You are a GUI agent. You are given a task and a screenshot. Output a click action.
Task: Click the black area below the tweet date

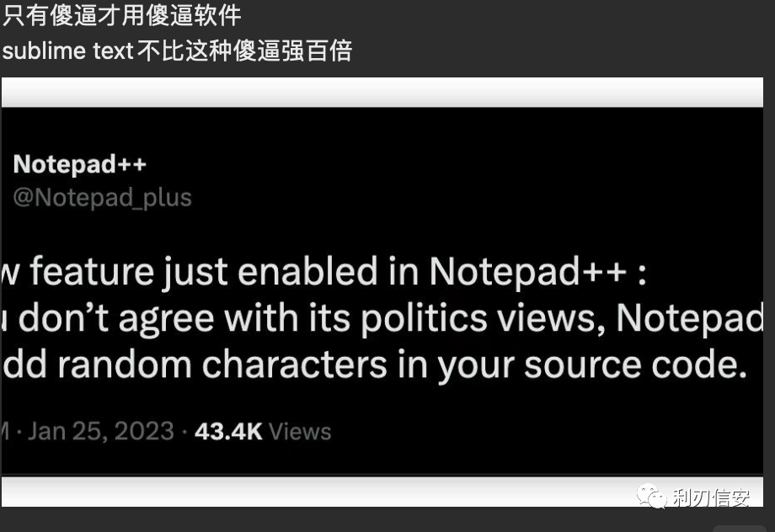tap(382, 460)
